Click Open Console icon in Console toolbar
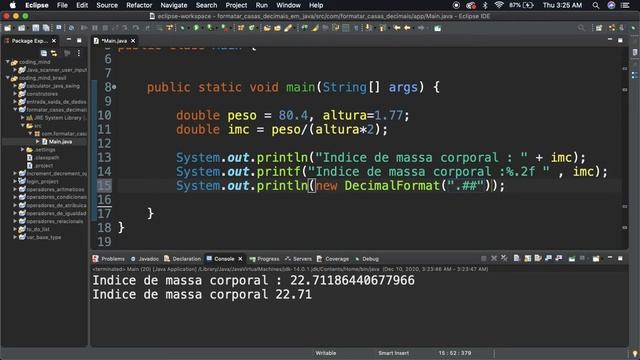The image size is (640, 360). (x=596, y=258)
